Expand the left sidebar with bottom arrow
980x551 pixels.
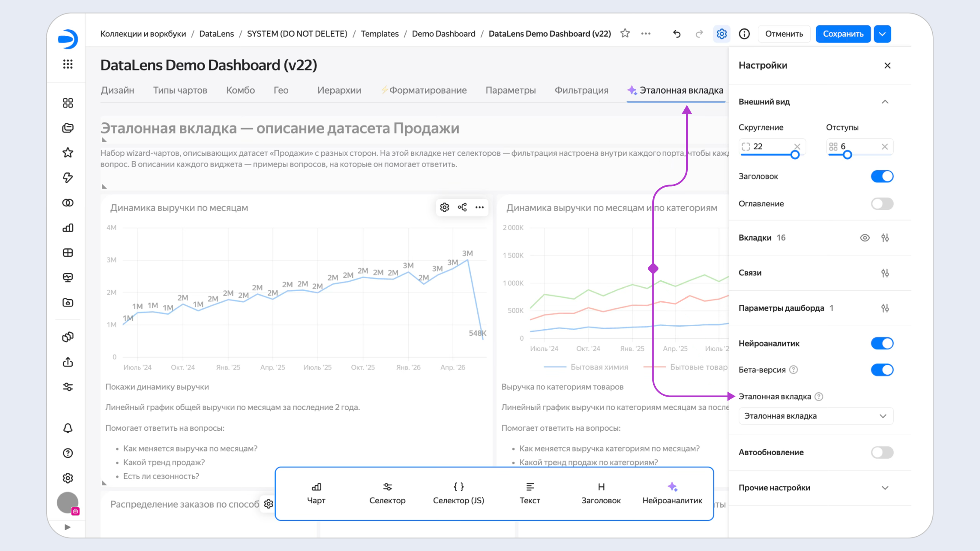[67, 527]
